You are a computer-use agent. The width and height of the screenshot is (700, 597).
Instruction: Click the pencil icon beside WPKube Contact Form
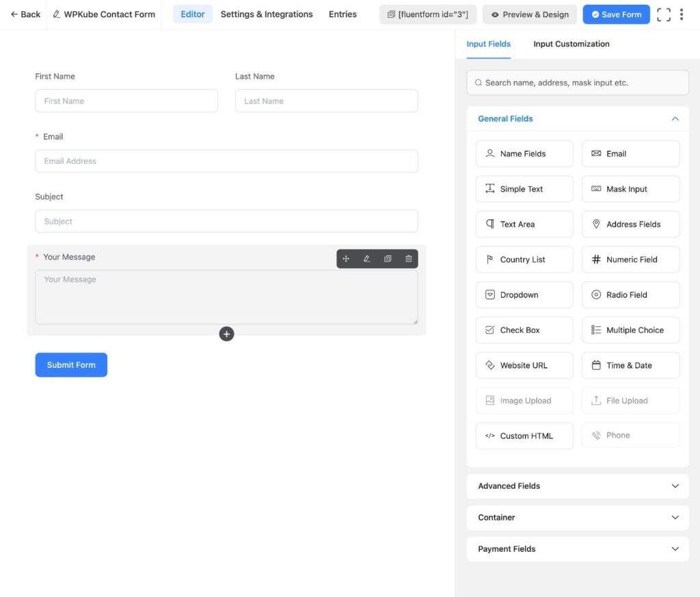[x=56, y=14]
